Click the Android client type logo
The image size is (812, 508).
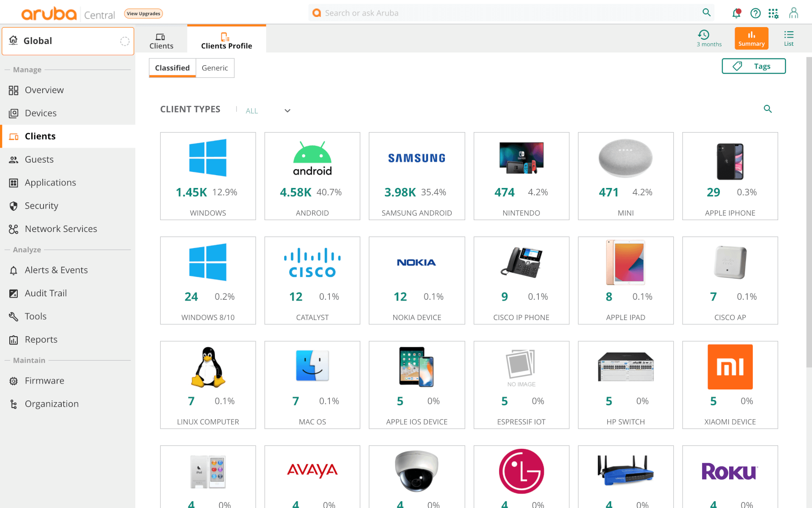pyautogui.click(x=312, y=158)
